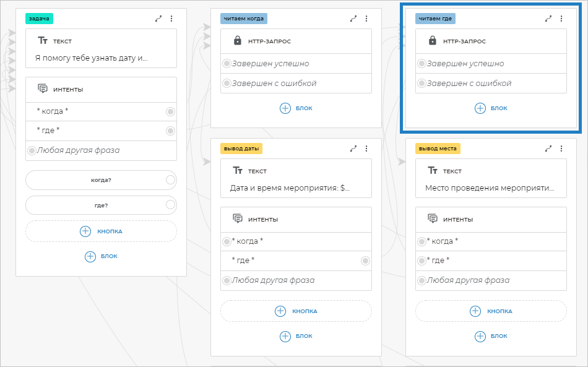Select the 'задача' green label tag
This screenshot has width=588, height=367.
click(38, 19)
